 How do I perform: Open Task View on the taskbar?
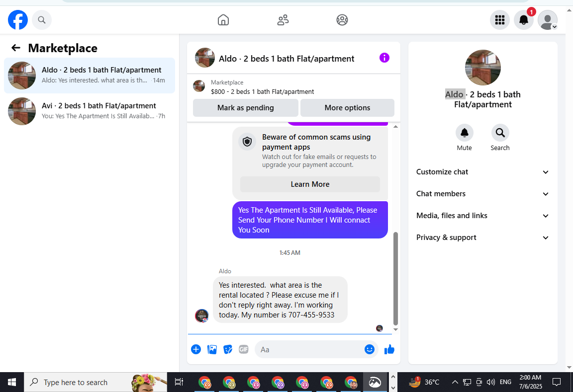pyautogui.click(x=179, y=382)
